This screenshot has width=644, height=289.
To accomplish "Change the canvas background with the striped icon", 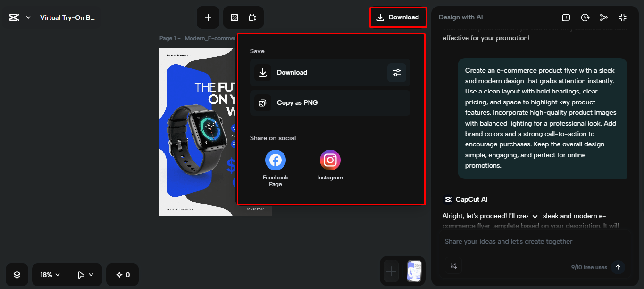I will [x=234, y=17].
